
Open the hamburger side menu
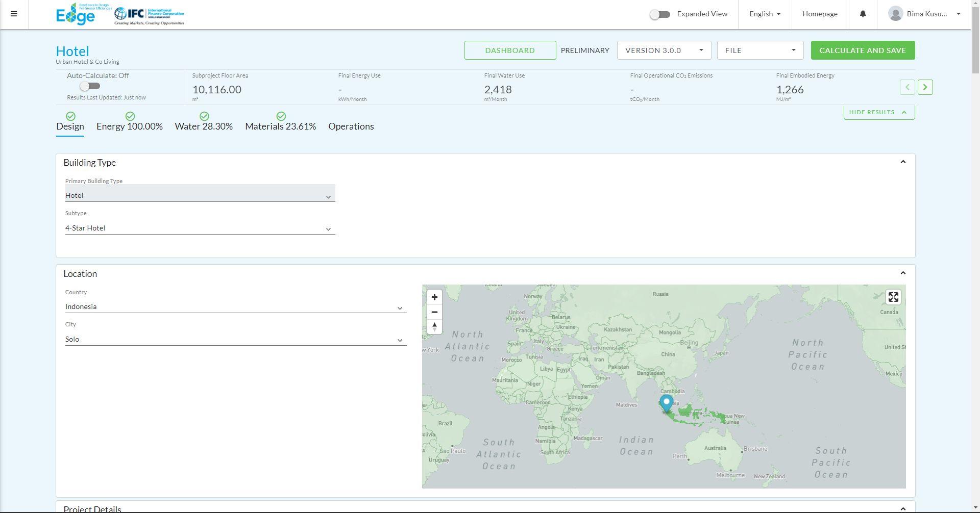(x=14, y=14)
